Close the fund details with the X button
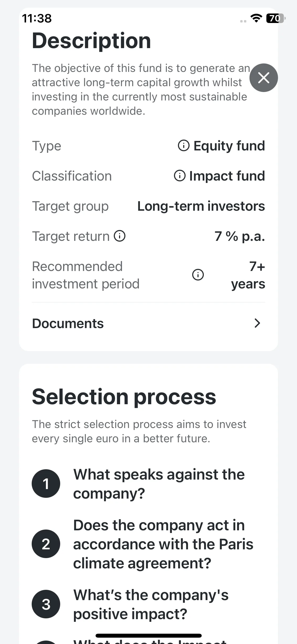 [263, 78]
